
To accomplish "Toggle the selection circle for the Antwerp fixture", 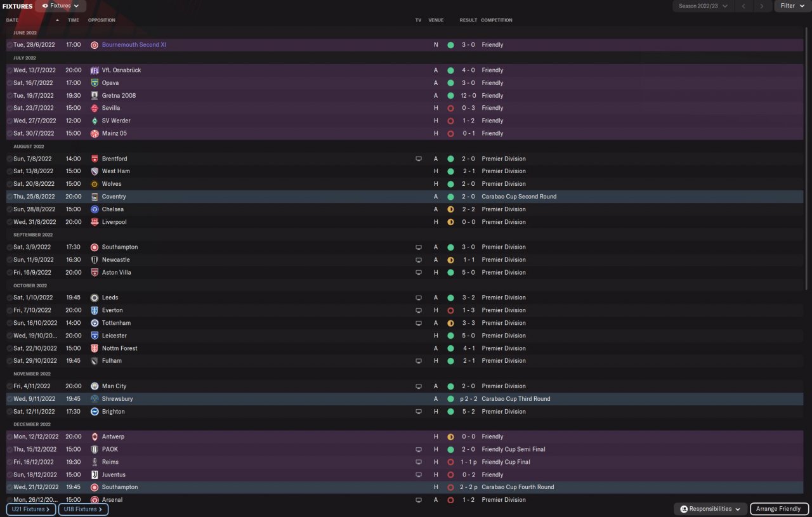I will 10,436.
